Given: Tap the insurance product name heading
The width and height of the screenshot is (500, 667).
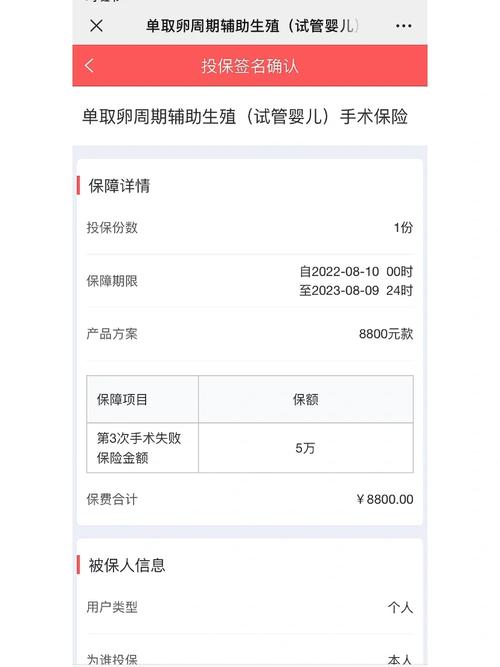Looking at the screenshot, I should click(x=245, y=117).
